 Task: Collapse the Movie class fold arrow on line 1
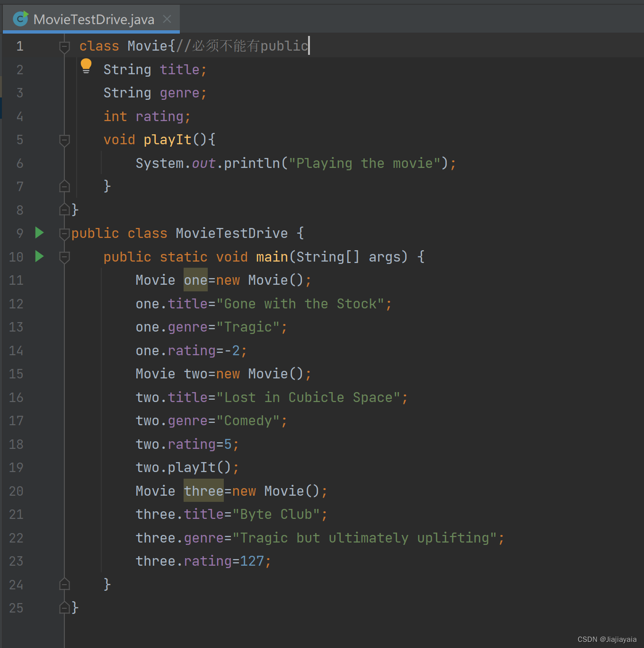65,46
